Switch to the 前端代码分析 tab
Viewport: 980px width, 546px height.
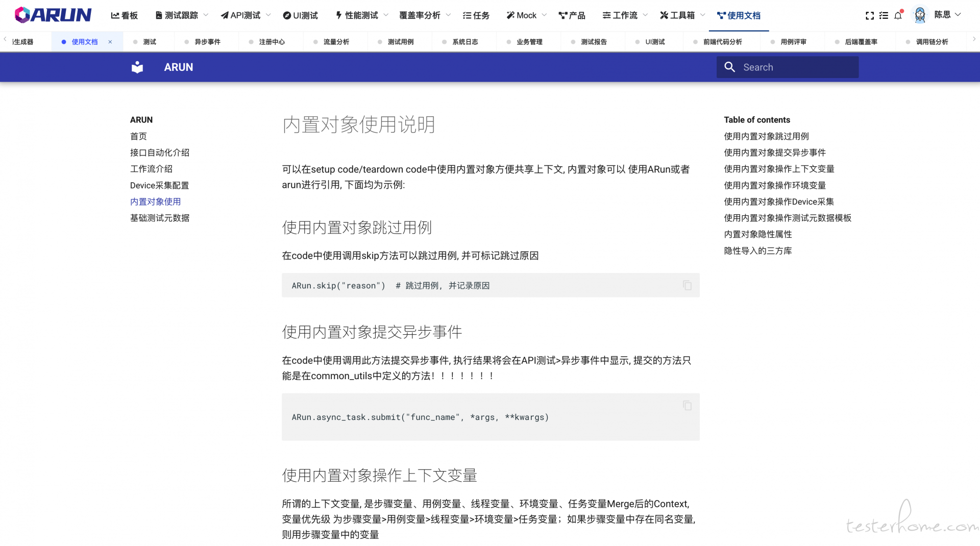point(722,42)
